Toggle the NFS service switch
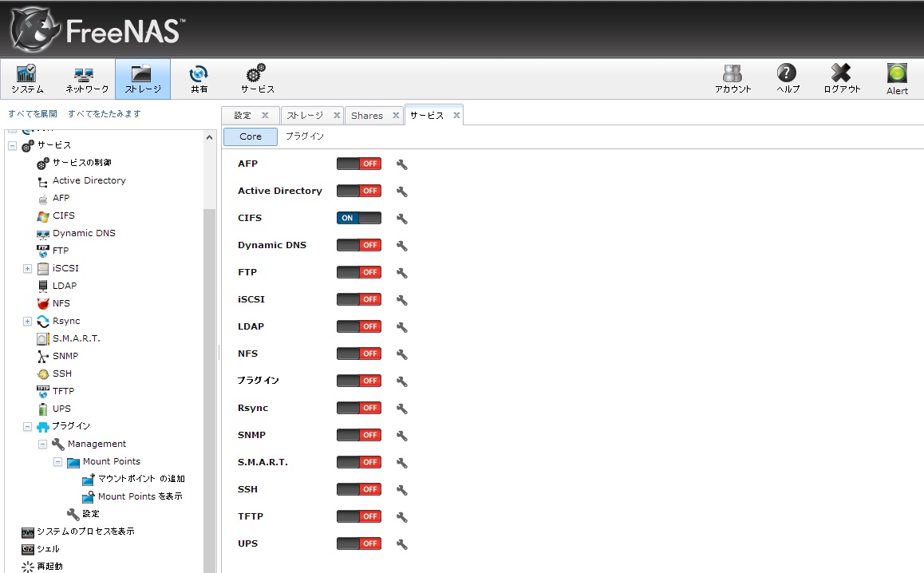 [x=359, y=354]
